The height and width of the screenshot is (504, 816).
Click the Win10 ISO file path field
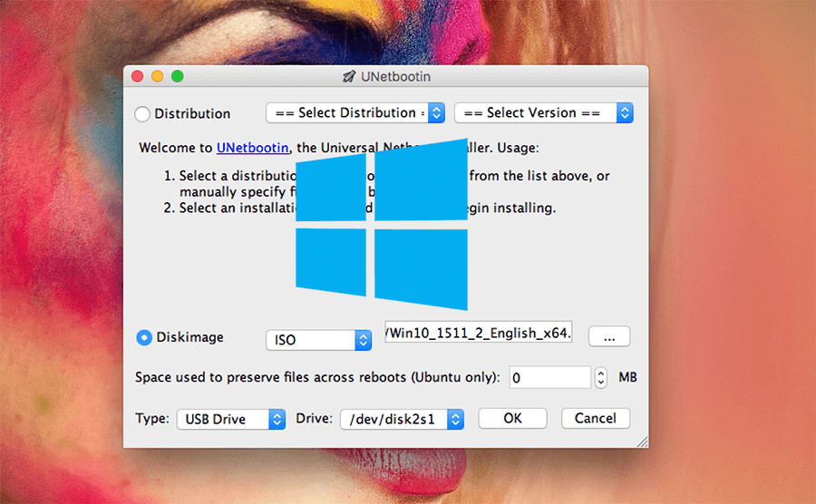(x=478, y=332)
